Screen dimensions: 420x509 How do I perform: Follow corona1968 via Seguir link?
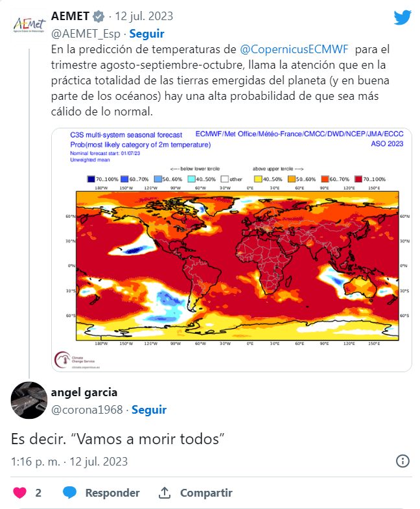pyautogui.click(x=149, y=410)
